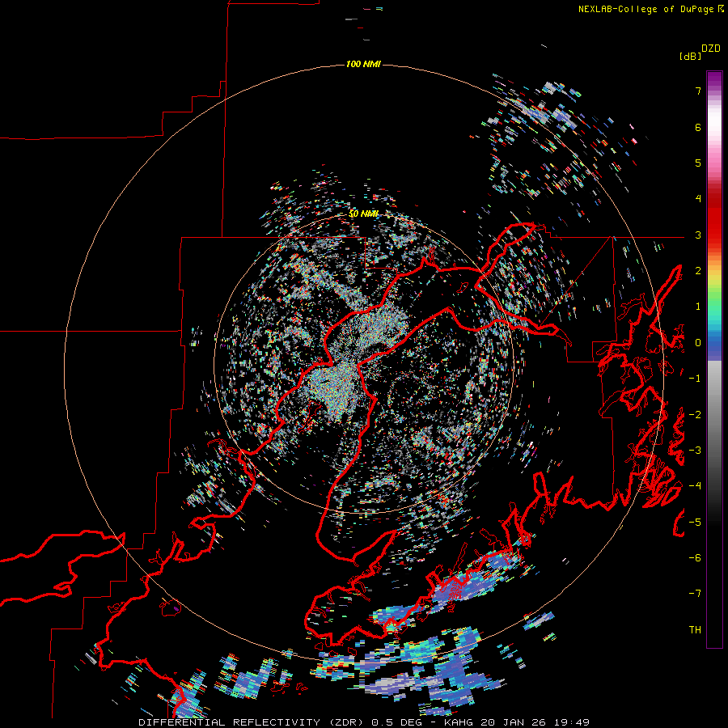Click the -5 dB tick label

pyautogui.click(x=695, y=523)
